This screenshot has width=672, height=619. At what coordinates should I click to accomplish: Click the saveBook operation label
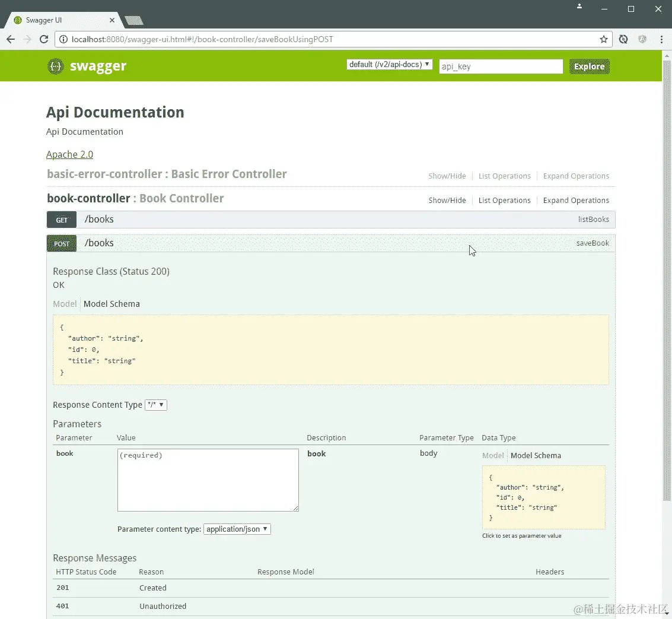coord(593,243)
